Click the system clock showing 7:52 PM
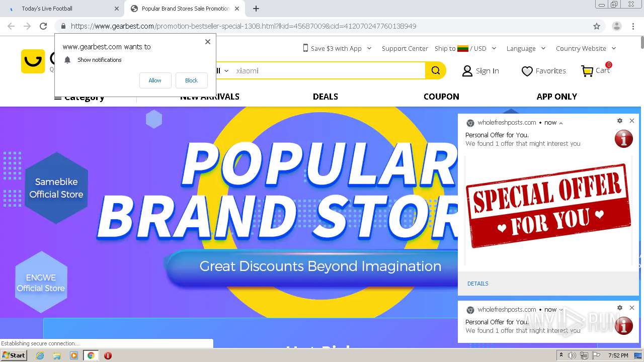 coord(618,355)
